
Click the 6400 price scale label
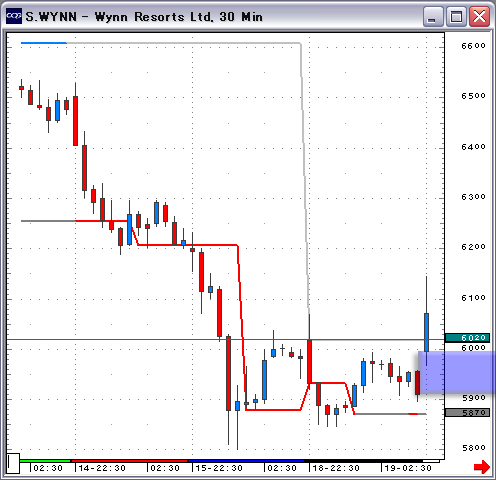[473, 147]
